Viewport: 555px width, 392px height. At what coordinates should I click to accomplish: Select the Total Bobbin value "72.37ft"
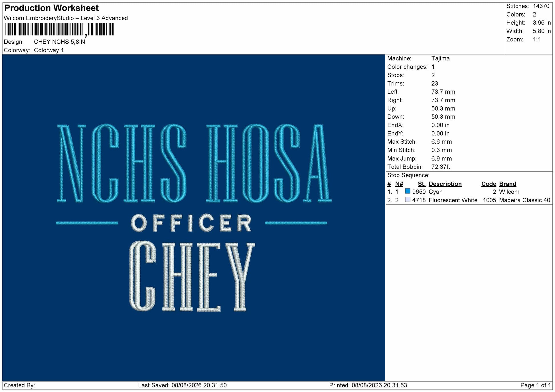pyautogui.click(x=441, y=167)
